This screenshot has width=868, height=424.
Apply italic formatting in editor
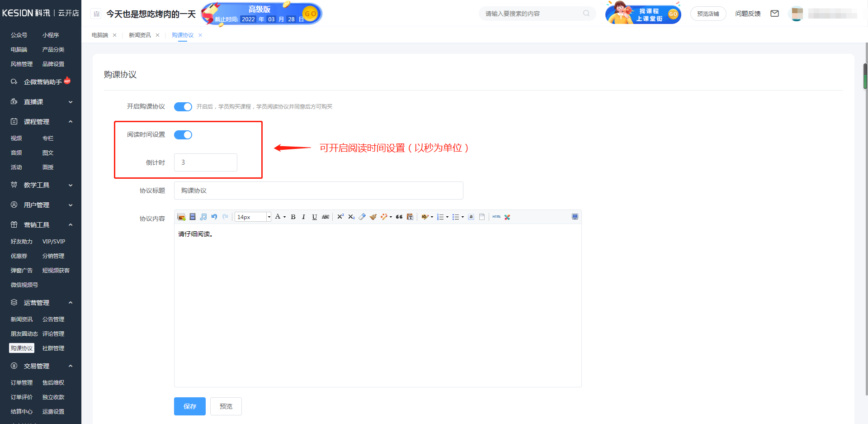tap(303, 217)
